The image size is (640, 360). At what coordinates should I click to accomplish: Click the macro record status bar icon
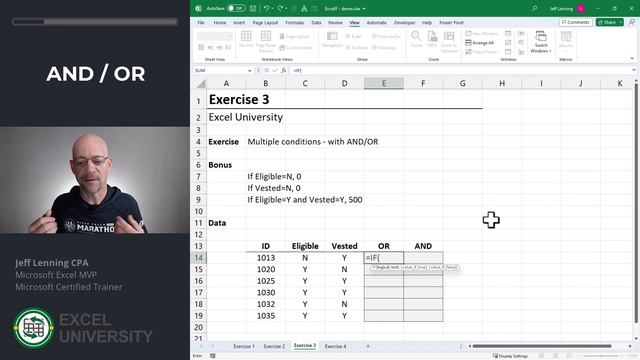tap(213, 356)
